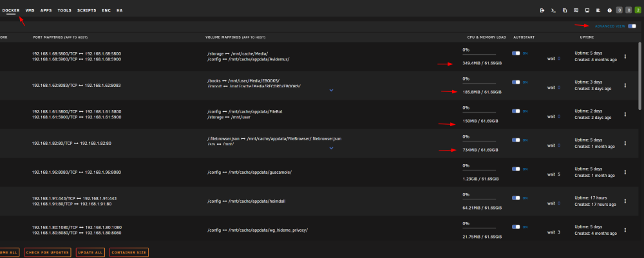Open the system log icon
The image size is (644, 258).
tap(598, 10)
